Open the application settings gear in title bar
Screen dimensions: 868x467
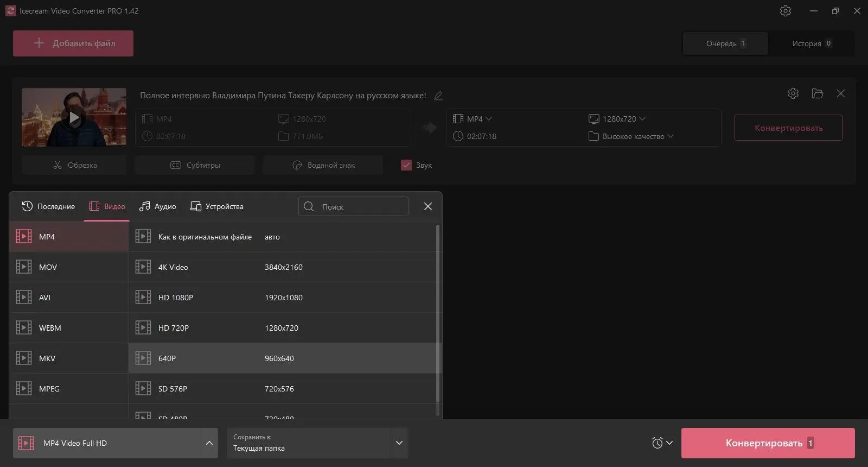[x=786, y=11]
